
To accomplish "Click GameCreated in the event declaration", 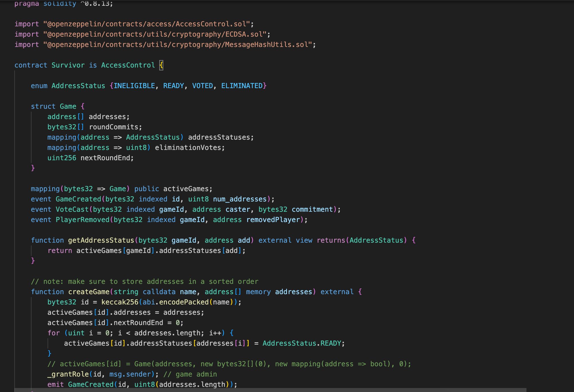I will pyautogui.click(x=78, y=199).
